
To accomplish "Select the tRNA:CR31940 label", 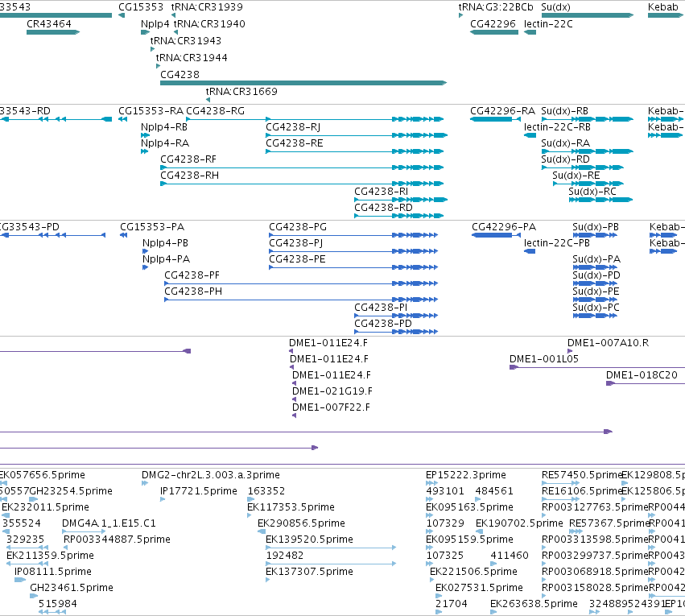I will (209, 24).
